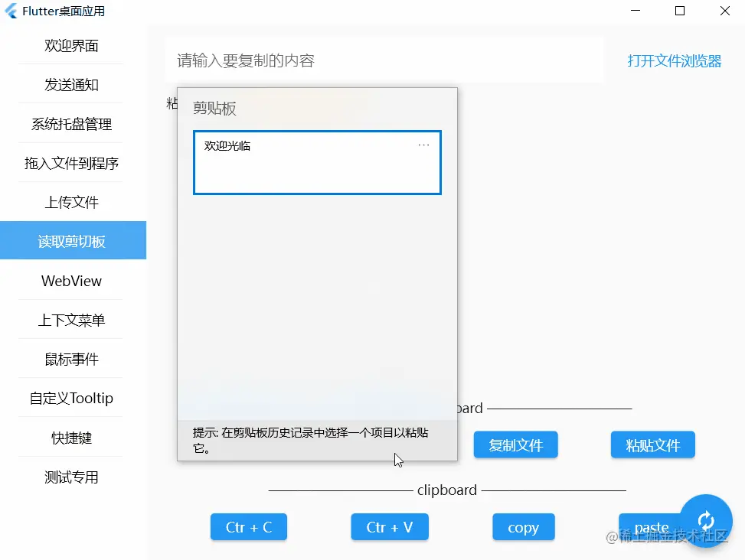This screenshot has height=560, width=745.
Task: Open the clipboard item's three-dot menu
Action: point(423,145)
